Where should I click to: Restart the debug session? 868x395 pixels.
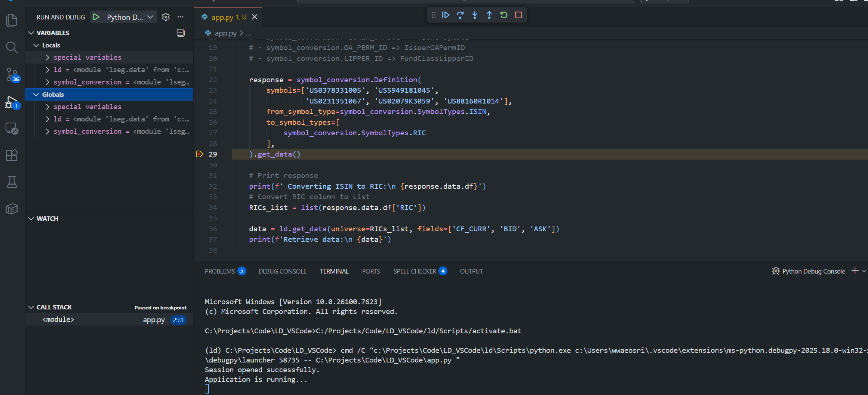(x=504, y=15)
